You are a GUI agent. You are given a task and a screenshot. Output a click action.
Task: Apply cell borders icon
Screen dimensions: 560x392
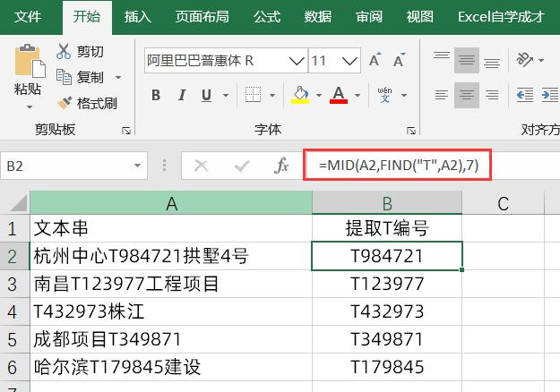click(x=253, y=95)
